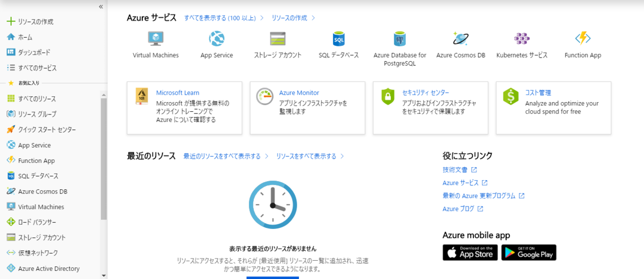Click the リソースの作成 link beside Azure サービス
This screenshot has height=279, width=644.
point(289,18)
